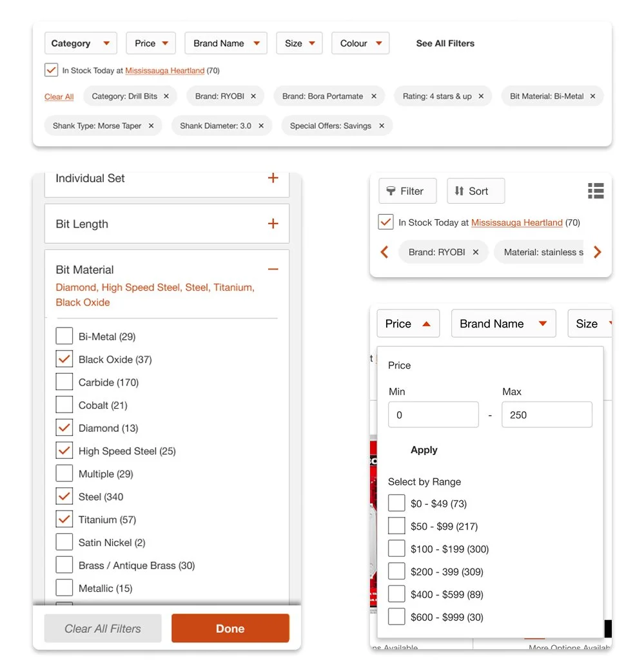Remove the Rating: 4 stars & up chip

[481, 96]
